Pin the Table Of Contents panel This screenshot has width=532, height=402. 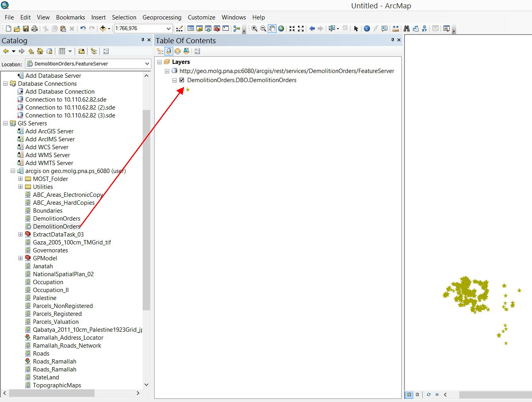click(393, 40)
